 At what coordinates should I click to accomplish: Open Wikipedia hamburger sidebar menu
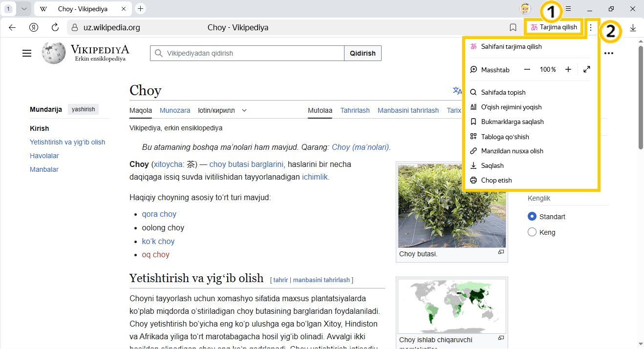[27, 53]
